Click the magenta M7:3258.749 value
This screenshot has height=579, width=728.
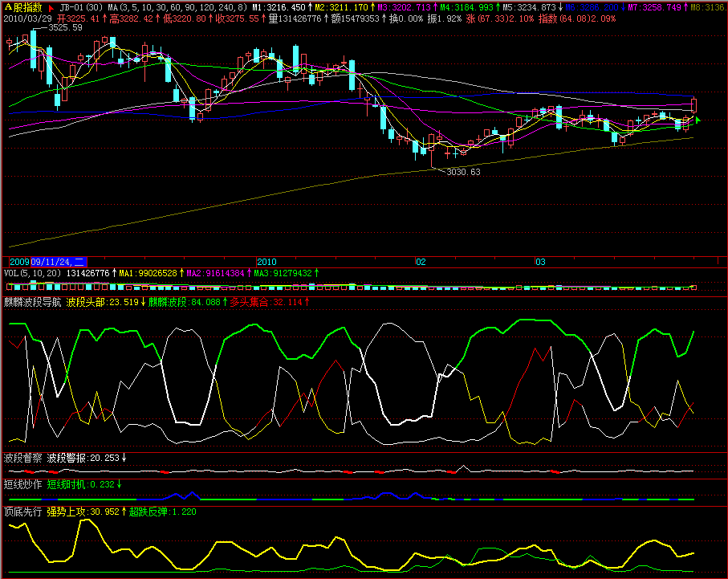pyautogui.click(x=655, y=8)
